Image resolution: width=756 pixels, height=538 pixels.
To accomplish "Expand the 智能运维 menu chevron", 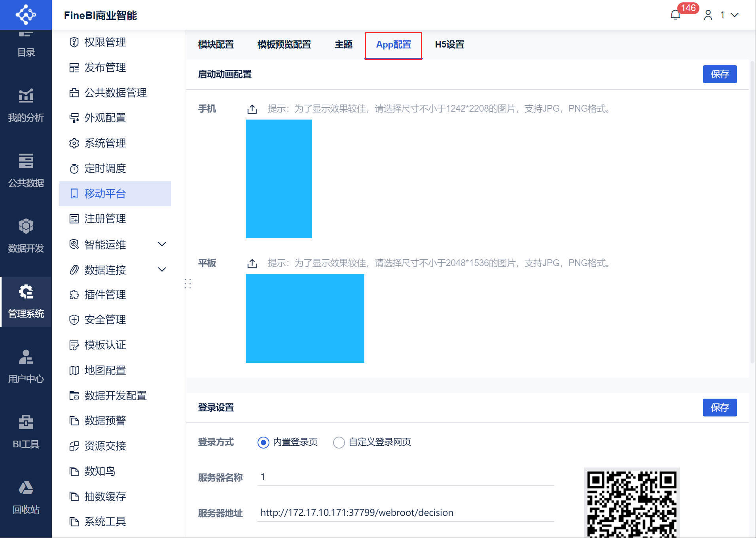I will click(162, 244).
